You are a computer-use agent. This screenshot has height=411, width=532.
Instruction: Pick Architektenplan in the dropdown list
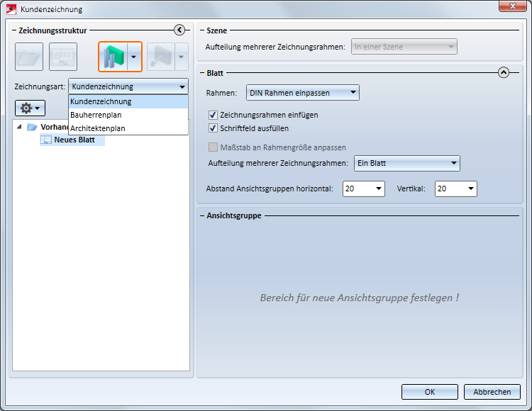pyautogui.click(x=128, y=128)
